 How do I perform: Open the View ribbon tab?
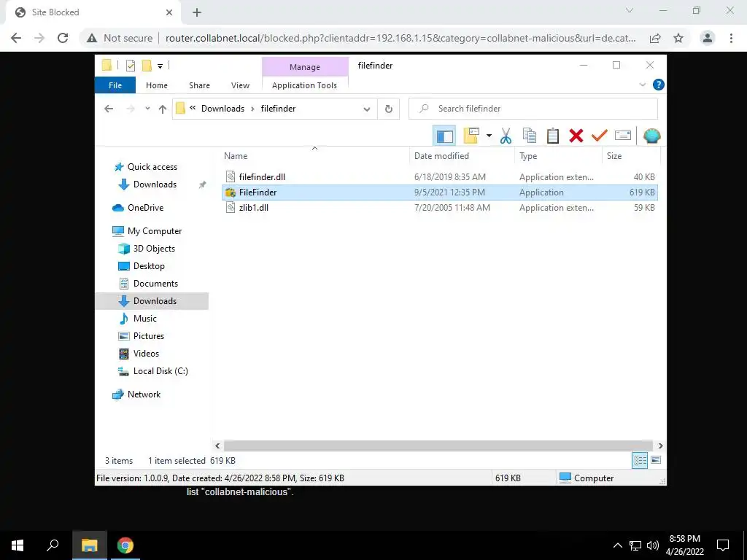[x=240, y=85]
